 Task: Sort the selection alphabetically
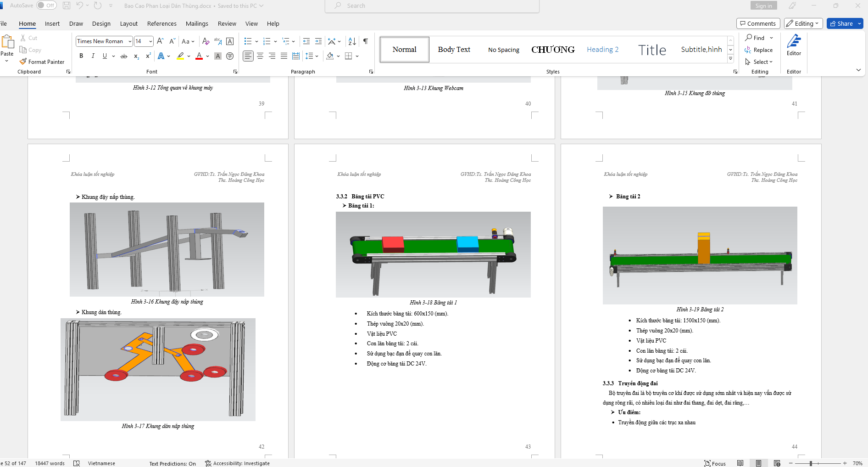click(352, 41)
